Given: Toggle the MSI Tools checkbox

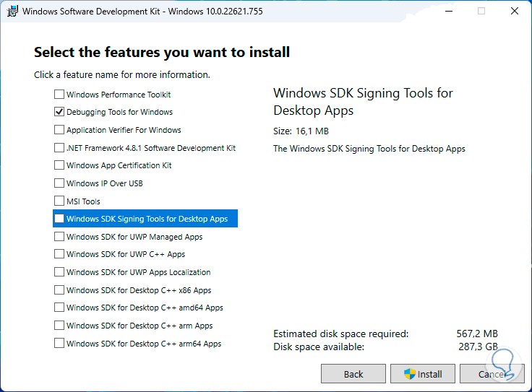Looking at the screenshot, I should 59,201.
